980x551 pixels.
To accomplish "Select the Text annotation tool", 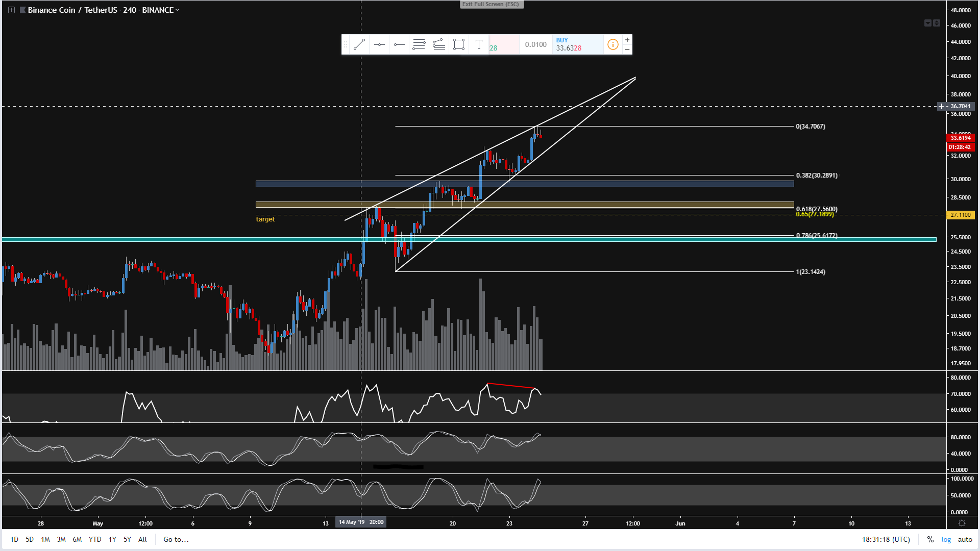I will 479,44.
